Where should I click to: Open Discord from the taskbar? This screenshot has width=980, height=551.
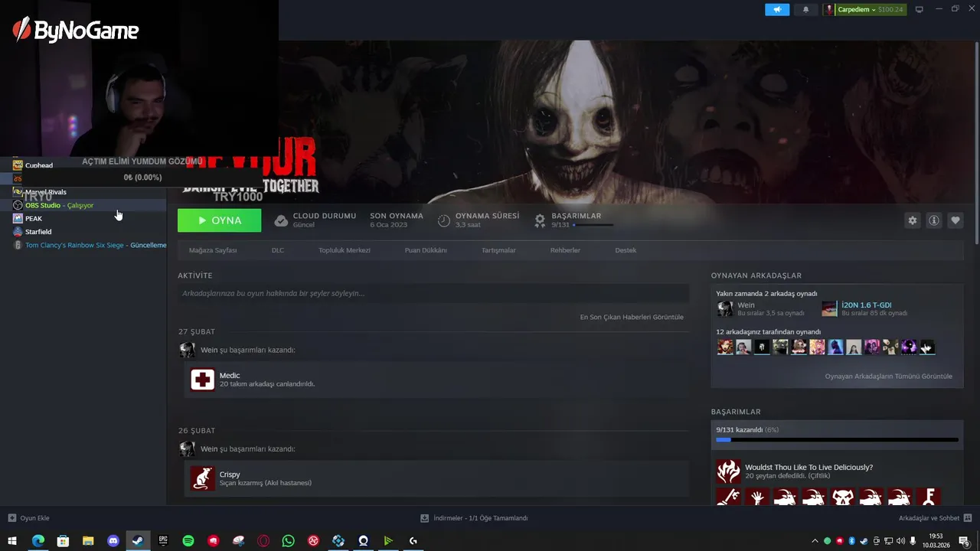pos(113,541)
